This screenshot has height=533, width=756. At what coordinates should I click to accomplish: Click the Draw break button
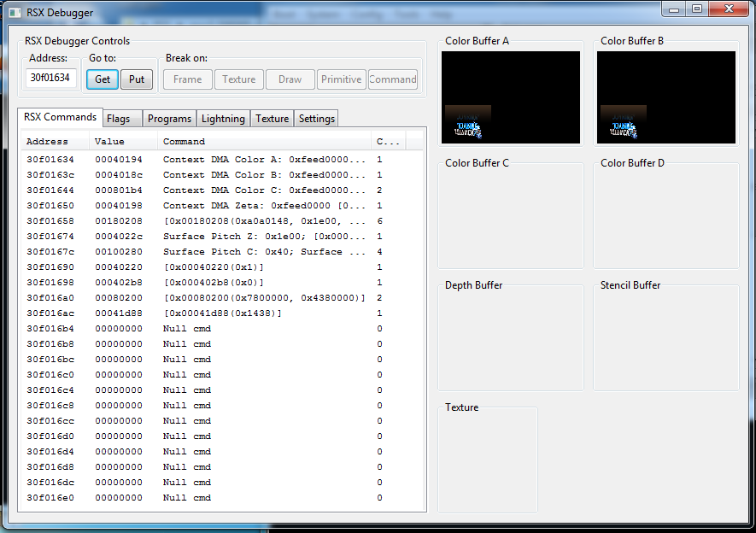[290, 79]
